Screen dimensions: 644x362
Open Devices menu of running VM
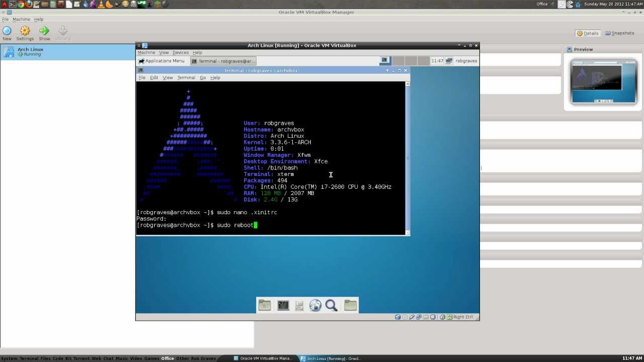(x=181, y=52)
